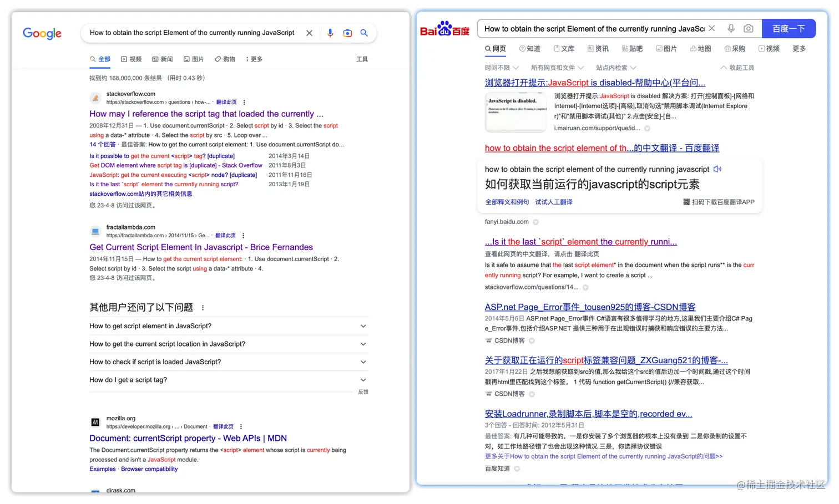Viewport: 839px width, 504px height.
Task: Click the Google logo
Action: (x=42, y=33)
